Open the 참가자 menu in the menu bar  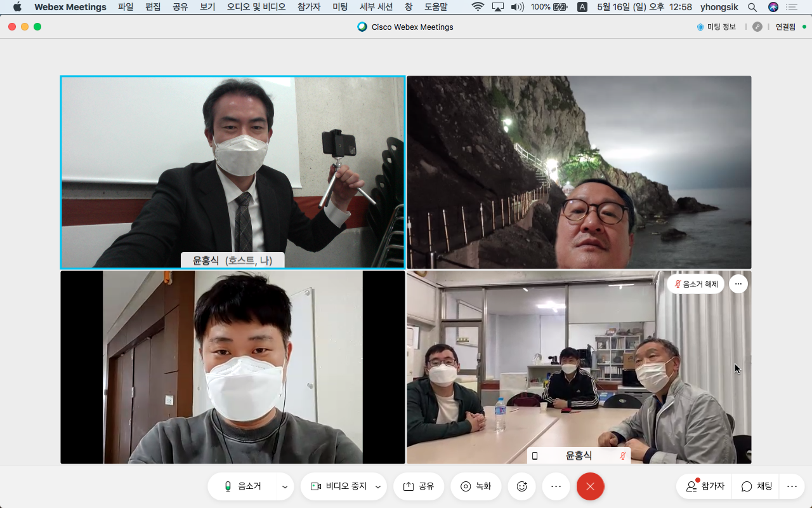[309, 7]
